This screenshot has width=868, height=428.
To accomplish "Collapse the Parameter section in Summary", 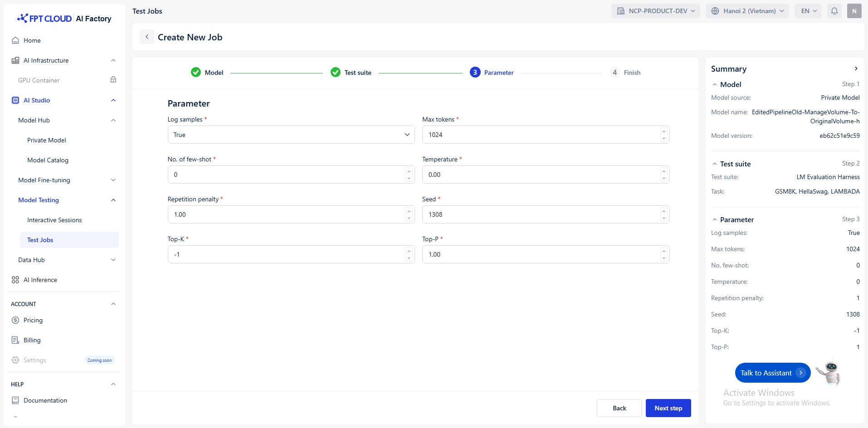I will click(715, 220).
